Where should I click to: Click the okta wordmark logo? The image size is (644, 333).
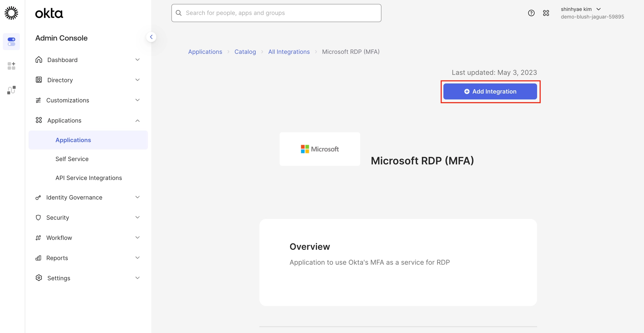coord(49,14)
